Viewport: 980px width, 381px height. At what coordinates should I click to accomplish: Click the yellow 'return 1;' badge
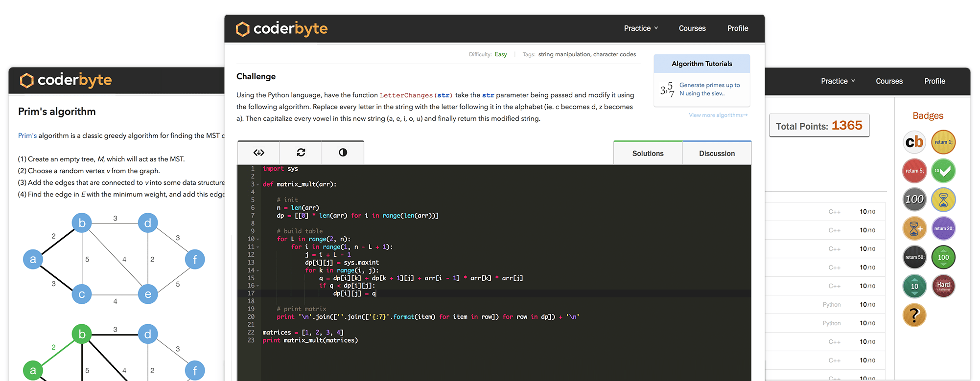click(943, 142)
